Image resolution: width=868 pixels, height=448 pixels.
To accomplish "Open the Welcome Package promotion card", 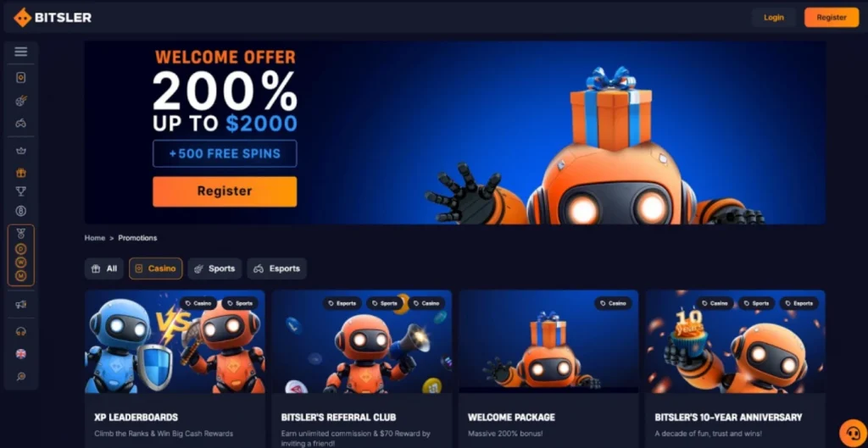I will click(548, 369).
